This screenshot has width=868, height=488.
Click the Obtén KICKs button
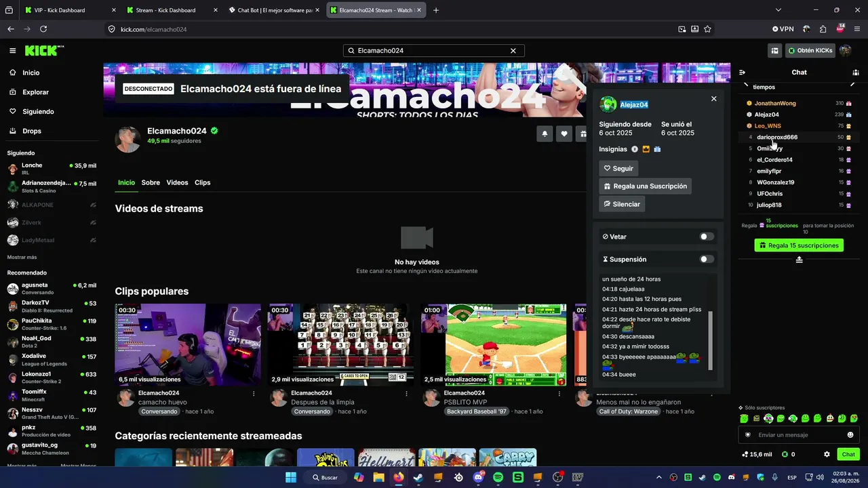pos(810,51)
